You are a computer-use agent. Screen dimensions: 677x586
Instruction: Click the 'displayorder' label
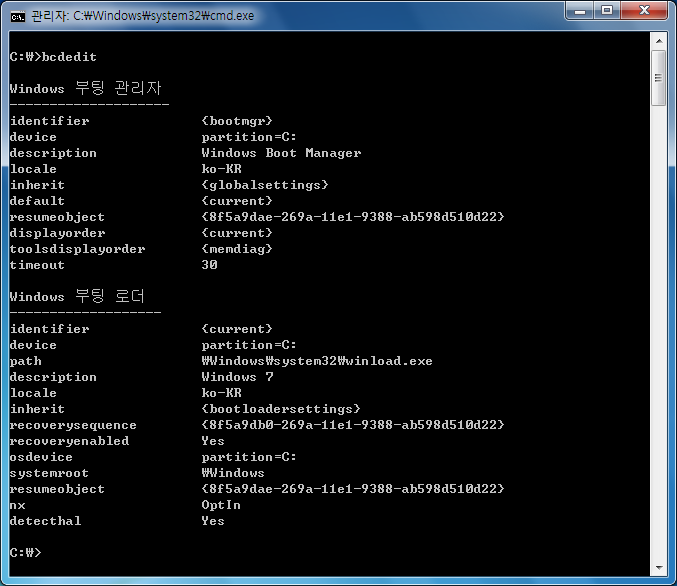tap(57, 233)
